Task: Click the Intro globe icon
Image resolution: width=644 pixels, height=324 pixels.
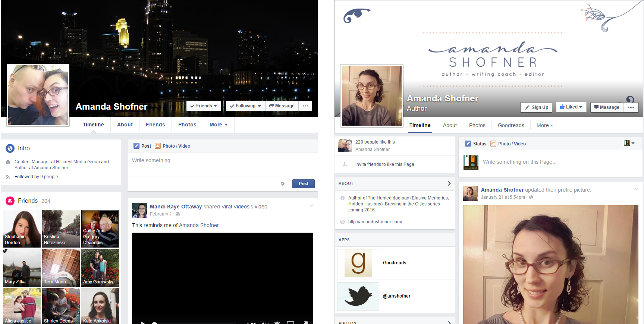Action: pyautogui.click(x=10, y=148)
